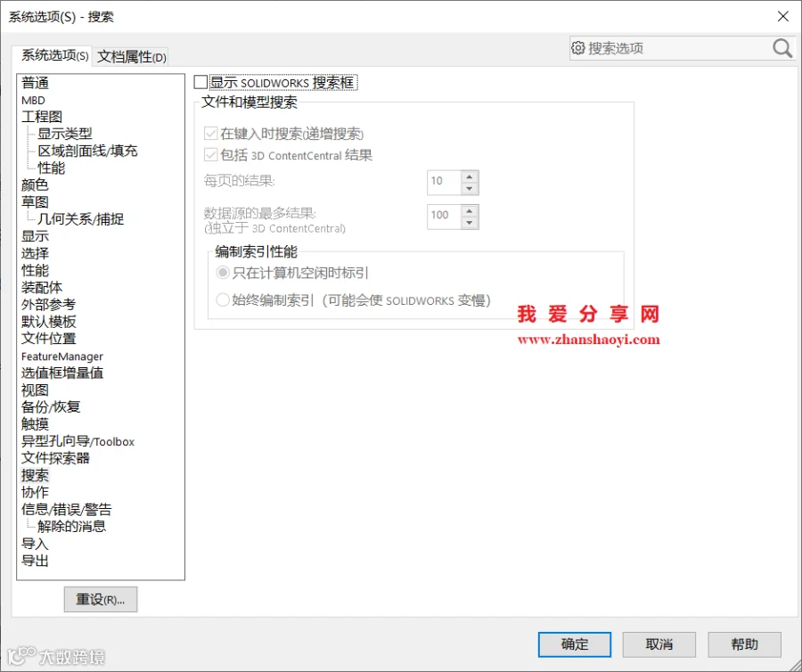This screenshot has height=672, width=802.
Task: Select 选值框增量值 category
Action: (61, 373)
